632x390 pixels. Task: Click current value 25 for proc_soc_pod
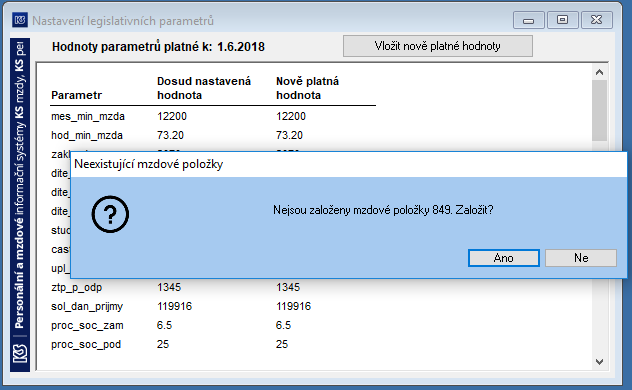[163, 344]
